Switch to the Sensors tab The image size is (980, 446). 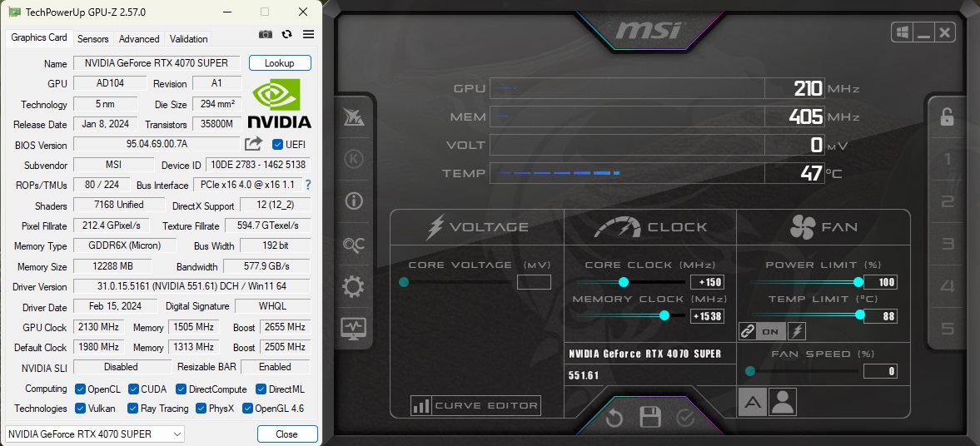[93, 39]
